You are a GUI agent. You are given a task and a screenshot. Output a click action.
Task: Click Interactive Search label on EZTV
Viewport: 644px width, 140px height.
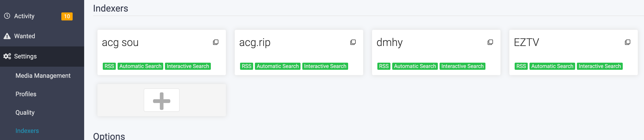(x=599, y=66)
